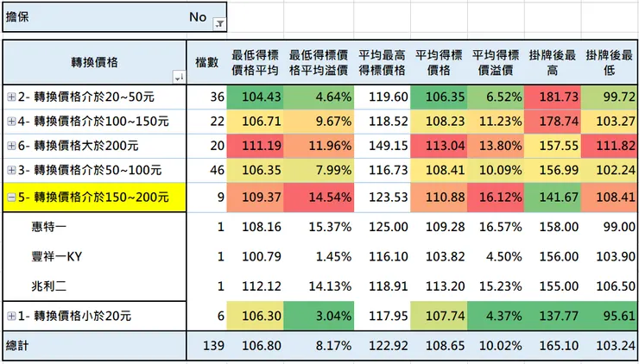Select the cell showing 4.64%
639x364 pixels.
tap(319, 97)
